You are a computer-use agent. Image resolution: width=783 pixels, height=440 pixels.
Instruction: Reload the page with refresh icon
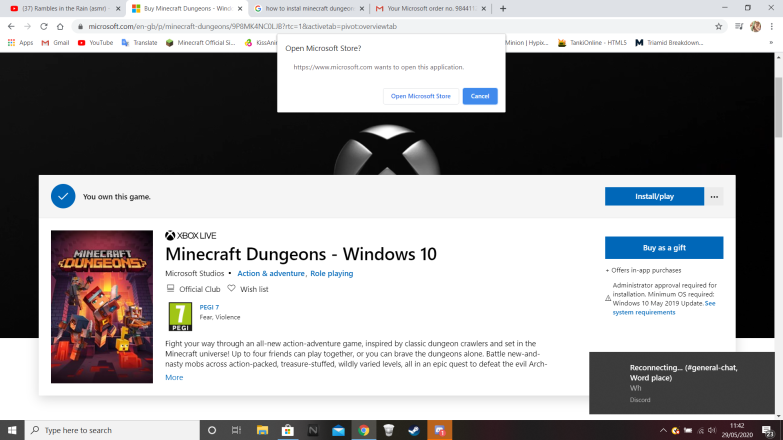44,26
